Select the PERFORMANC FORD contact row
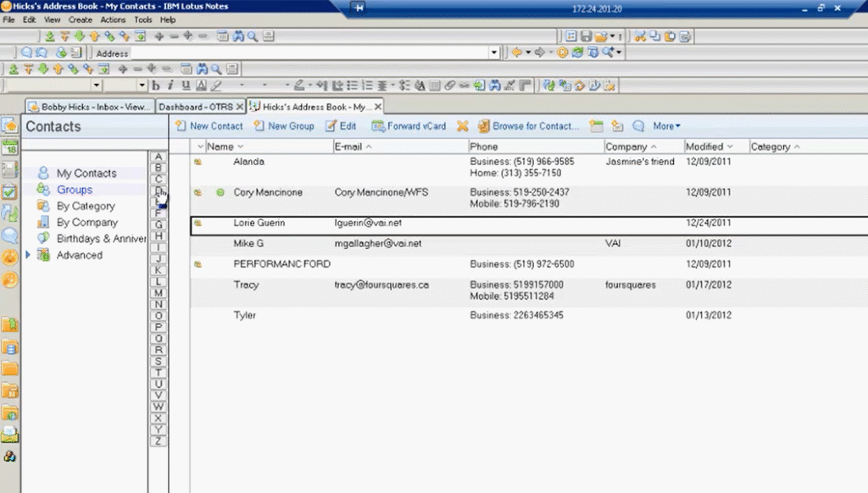 529,264
